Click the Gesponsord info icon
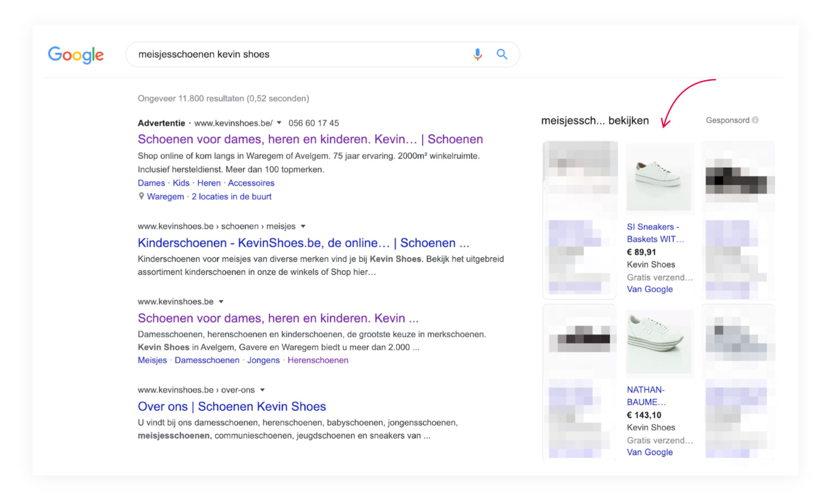The width and height of the screenshot is (825, 504). pyautogui.click(x=755, y=120)
